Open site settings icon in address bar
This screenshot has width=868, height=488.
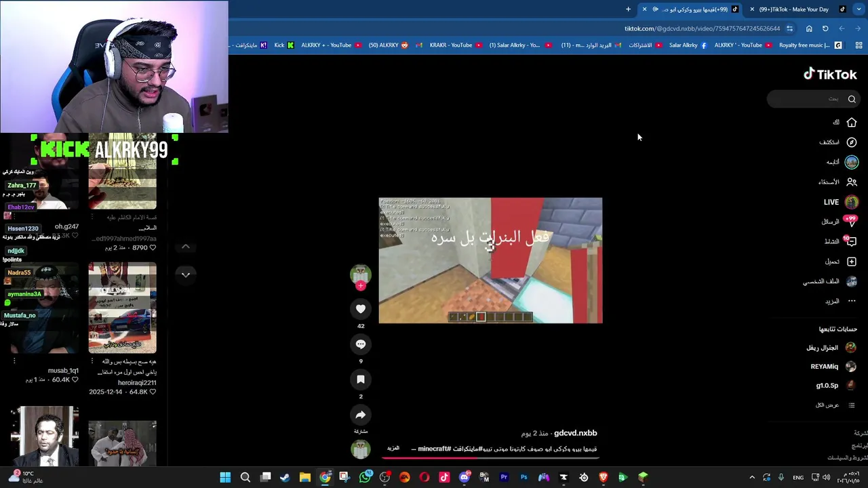(789, 28)
